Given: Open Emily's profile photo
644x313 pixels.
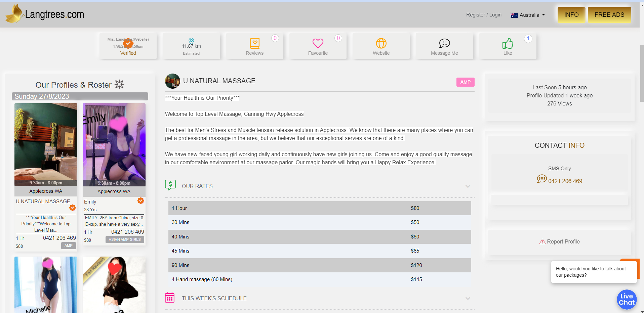Looking at the screenshot, I should pos(114,145).
